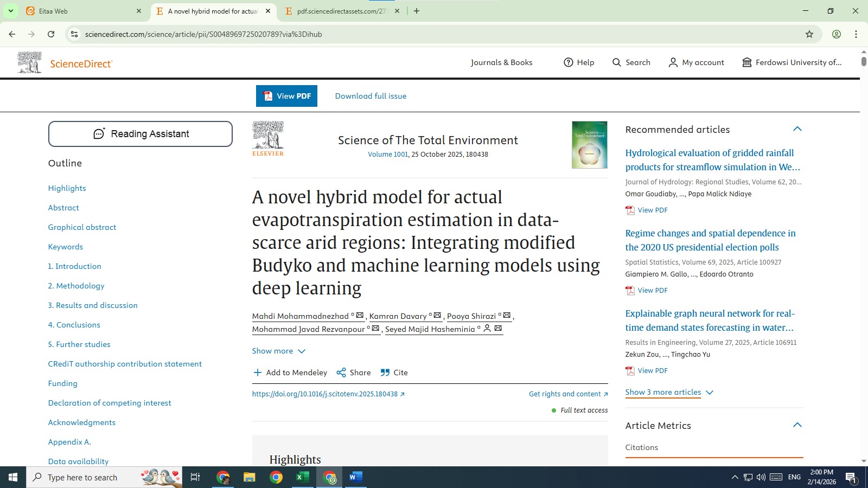
Task: Click the Help question mark icon
Action: 569,62
